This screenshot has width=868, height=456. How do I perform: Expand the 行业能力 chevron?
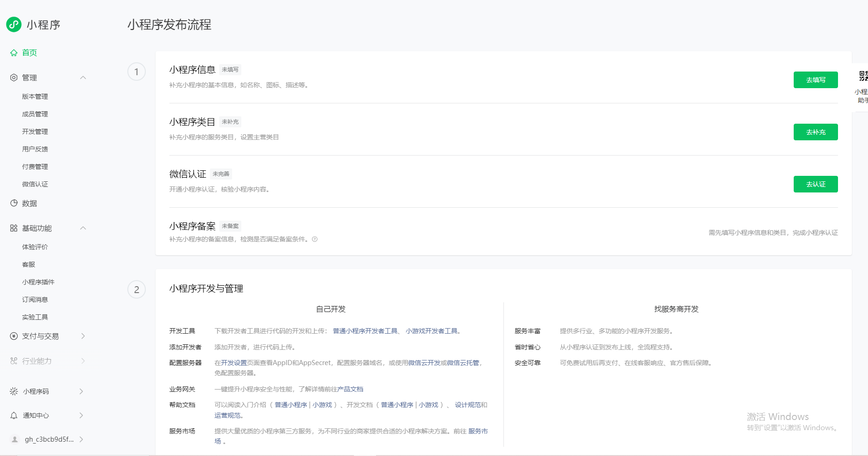point(83,361)
